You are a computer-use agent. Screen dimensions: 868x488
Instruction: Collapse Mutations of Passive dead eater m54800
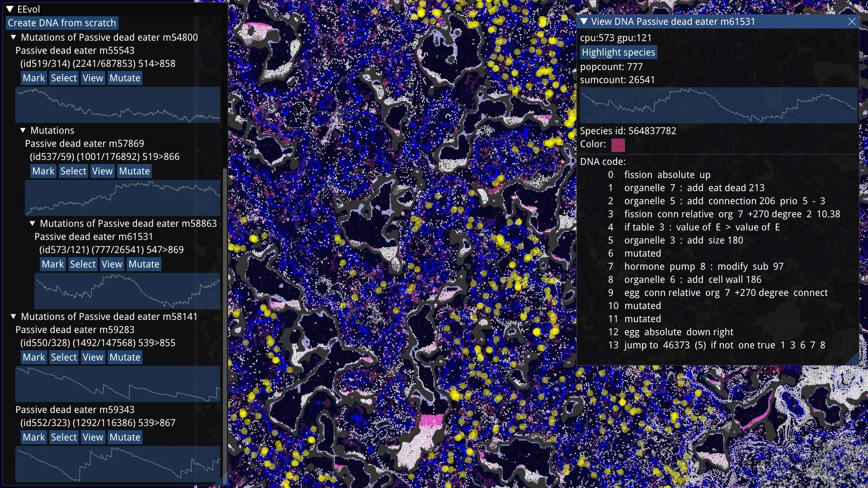click(14, 38)
